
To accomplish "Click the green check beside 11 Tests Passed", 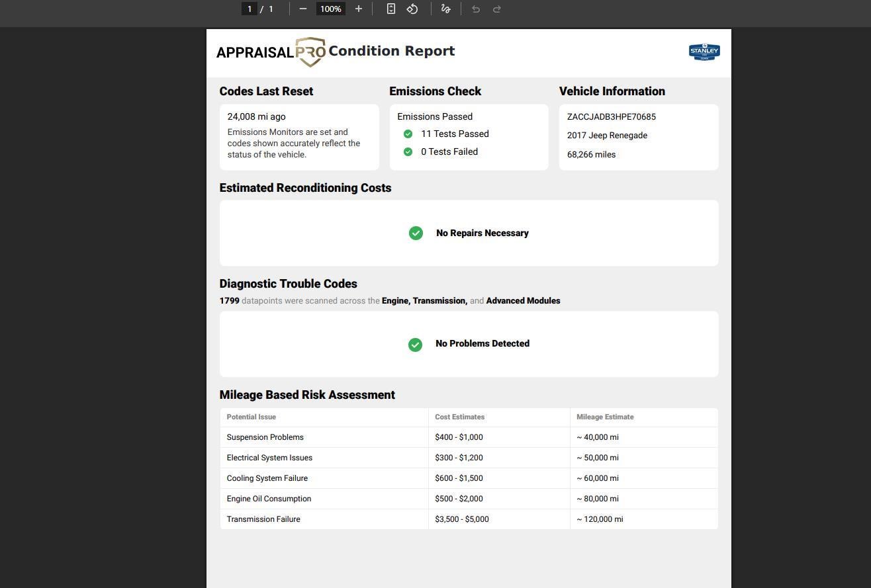I will 408,134.
